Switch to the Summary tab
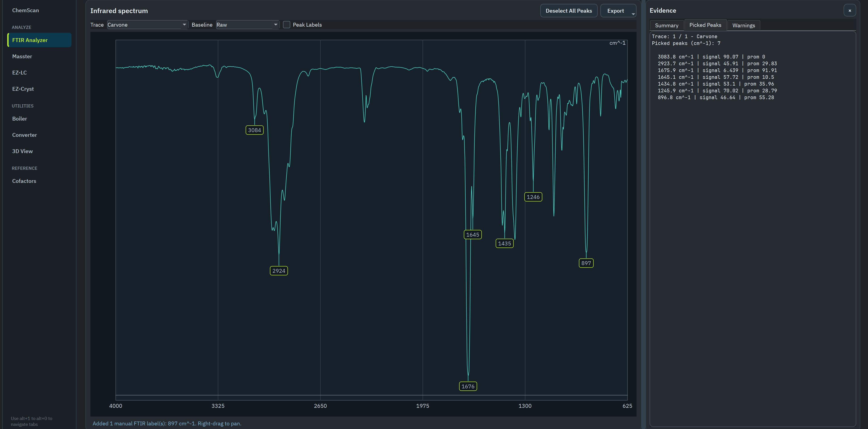 tap(667, 25)
